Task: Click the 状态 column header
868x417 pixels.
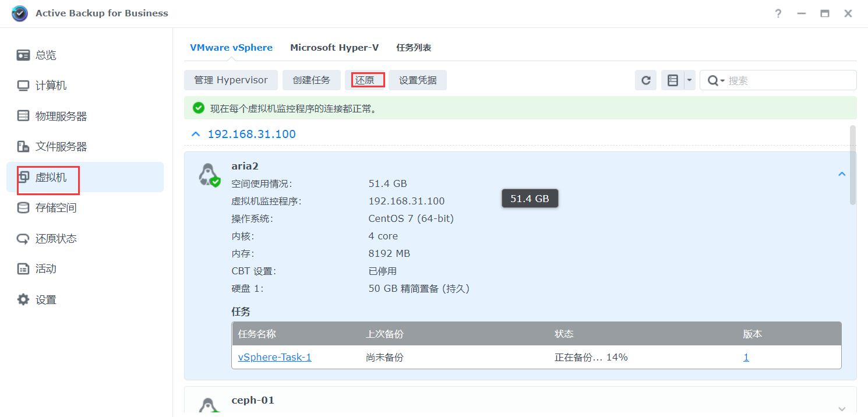Action: click(564, 334)
